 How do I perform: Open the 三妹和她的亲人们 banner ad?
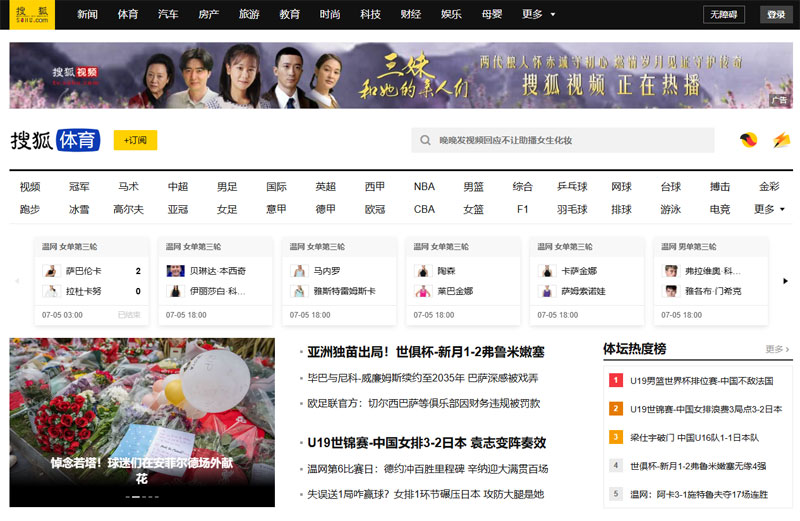coord(401,76)
